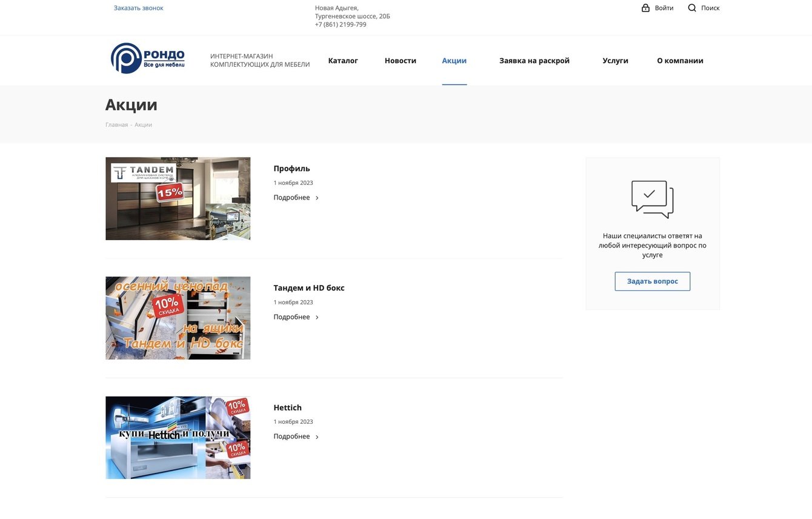Click the arrow beside Hettich's Подробнее
Image resolution: width=812 pixels, height=519 pixels.
point(317,437)
